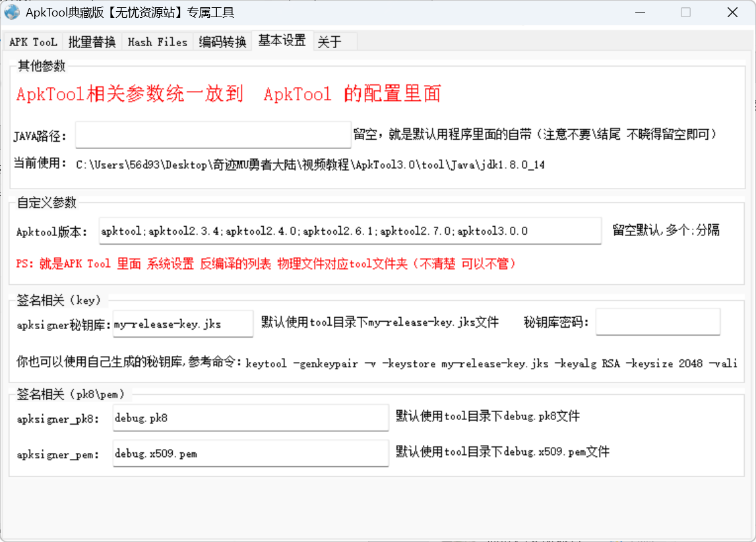Click the 签名相关（key）group label
The image size is (756, 542).
(59, 300)
